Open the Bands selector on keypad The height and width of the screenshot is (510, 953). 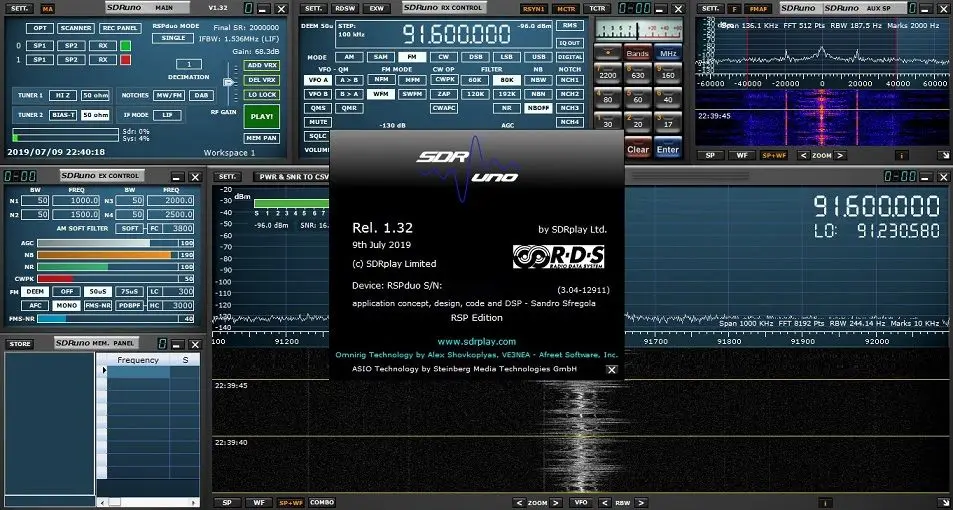tap(637, 53)
